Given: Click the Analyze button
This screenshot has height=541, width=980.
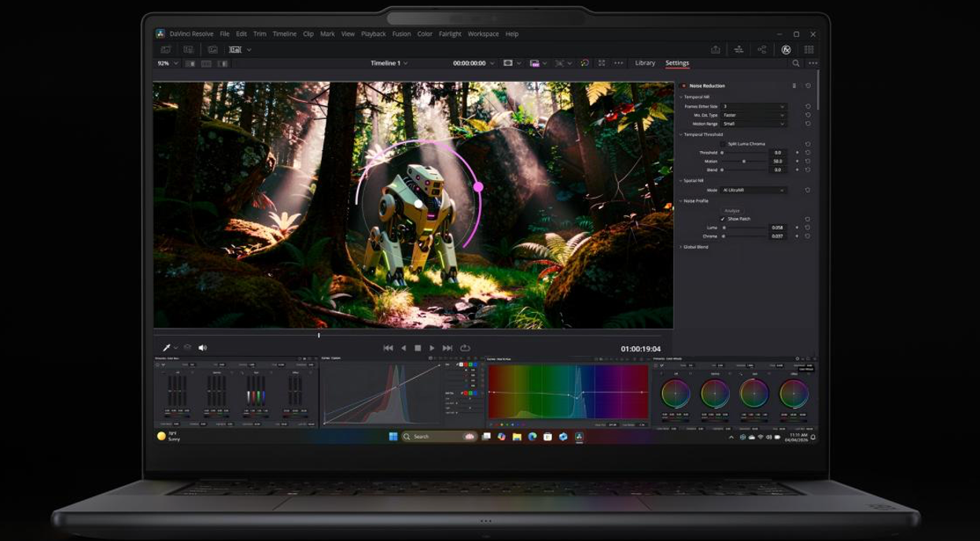Looking at the screenshot, I should [731, 211].
